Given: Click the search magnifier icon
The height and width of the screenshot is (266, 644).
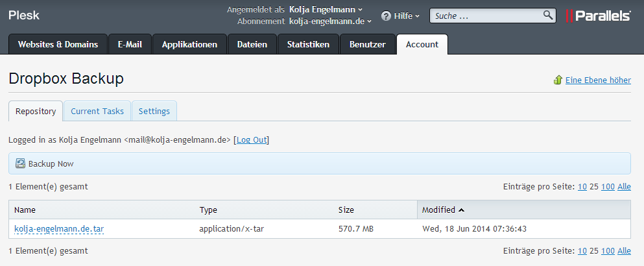Looking at the screenshot, I should [x=548, y=16].
